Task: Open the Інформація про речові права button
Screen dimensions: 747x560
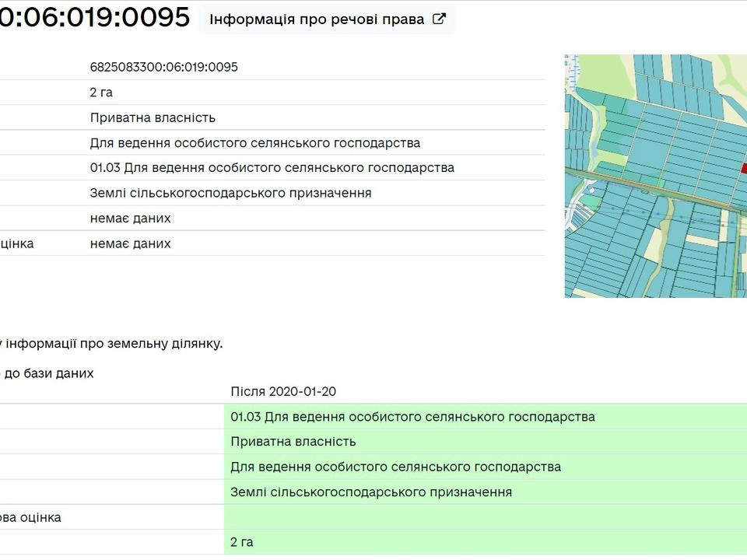Action: click(x=317, y=19)
